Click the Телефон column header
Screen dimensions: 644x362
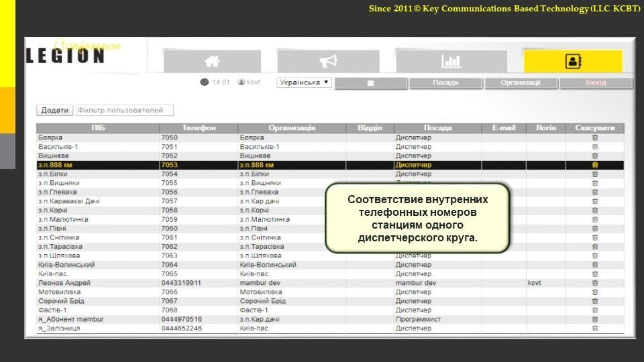pyautogui.click(x=199, y=128)
